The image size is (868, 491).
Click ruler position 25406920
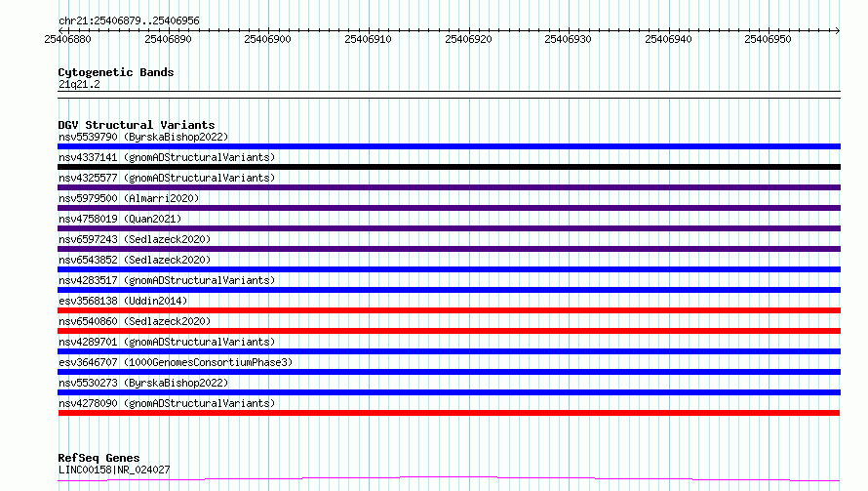coord(468,39)
